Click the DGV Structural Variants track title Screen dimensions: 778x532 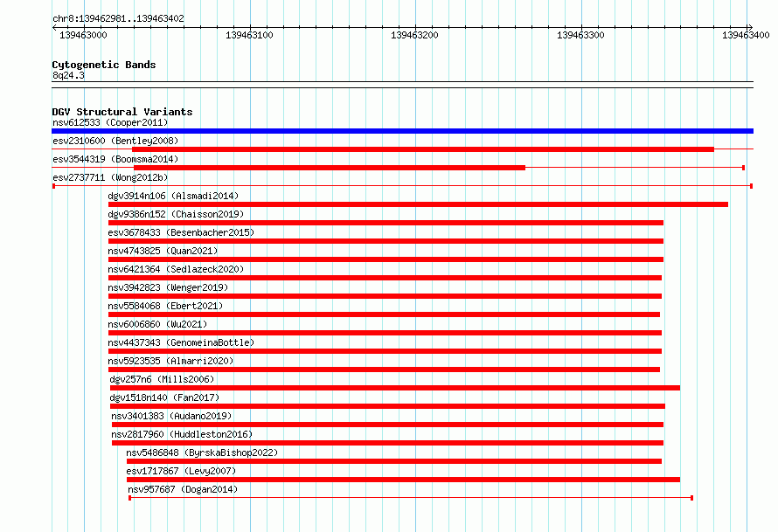pyautogui.click(x=122, y=112)
